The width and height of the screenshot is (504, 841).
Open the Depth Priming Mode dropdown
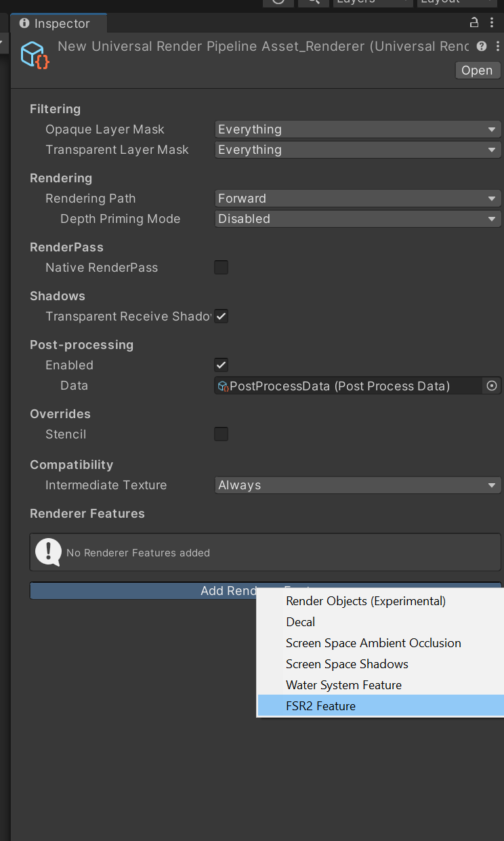click(x=358, y=219)
